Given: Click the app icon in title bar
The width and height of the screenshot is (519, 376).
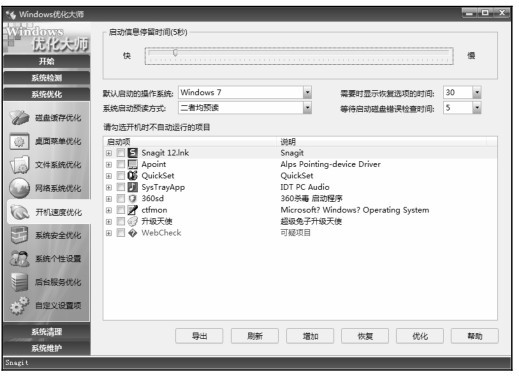Looking at the screenshot, I should [x=11, y=14].
